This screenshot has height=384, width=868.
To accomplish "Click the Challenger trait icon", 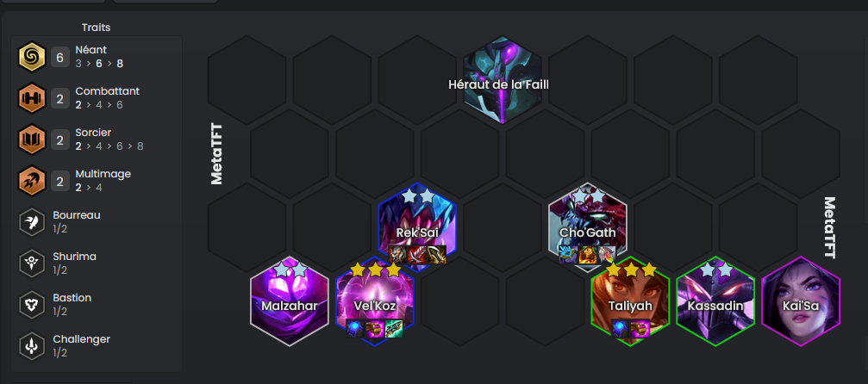I will pyautogui.click(x=32, y=346).
